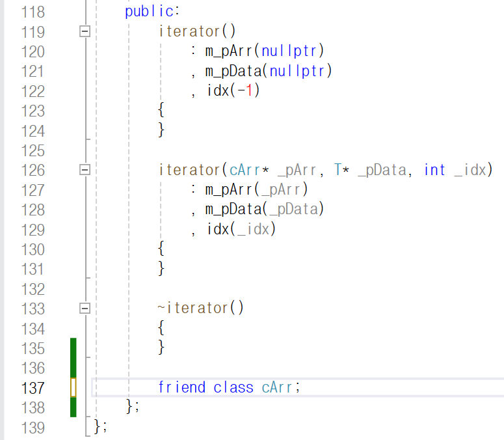Click the 'iterator()' text on line 119
Viewport: 504px width, 440px height.
point(197,31)
